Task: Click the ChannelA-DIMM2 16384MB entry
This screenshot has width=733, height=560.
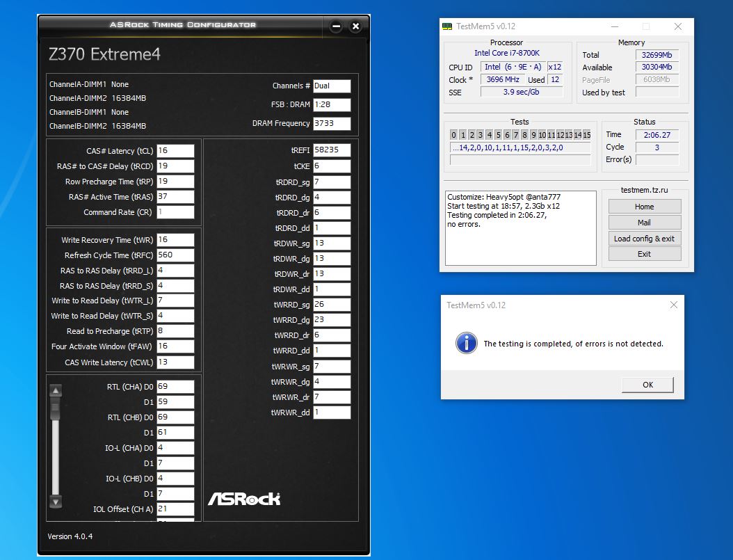Action: tap(97, 98)
